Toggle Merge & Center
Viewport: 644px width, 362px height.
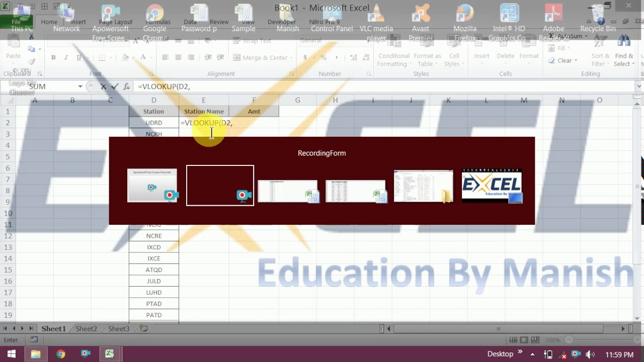point(263,58)
